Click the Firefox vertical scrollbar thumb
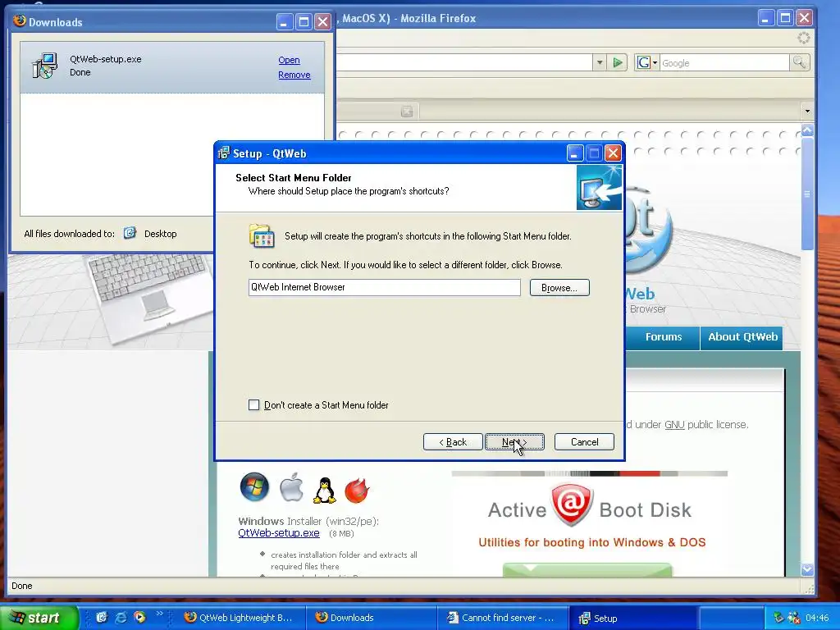 pyautogui.click(x=807, y=194)
